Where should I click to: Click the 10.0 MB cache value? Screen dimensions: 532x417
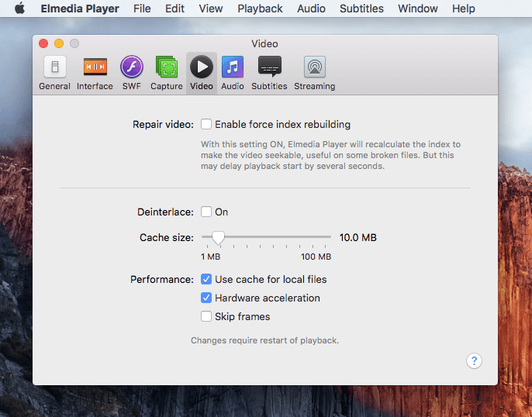[x=358, y=237]
